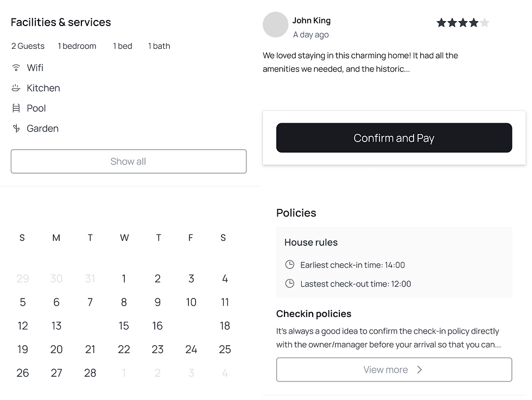The image size is (532, 400).
Task: Click the Wifi amenity icon
Action: pos(16,68)
